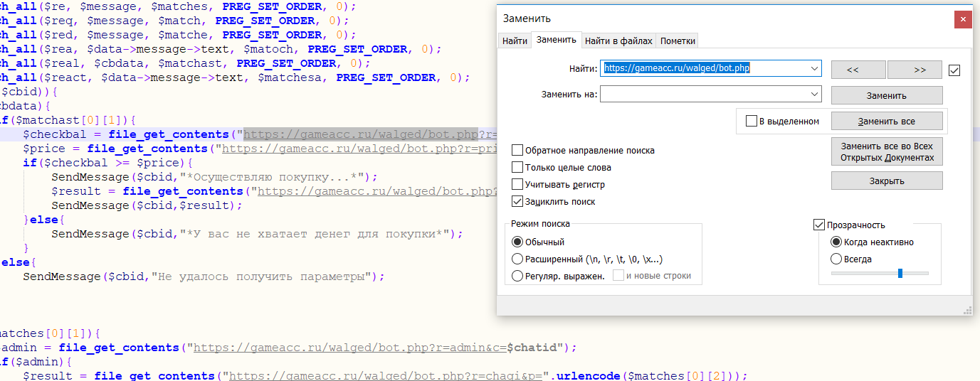Find previous match with << button
980x381 pixels.
(x=858, y=70)
